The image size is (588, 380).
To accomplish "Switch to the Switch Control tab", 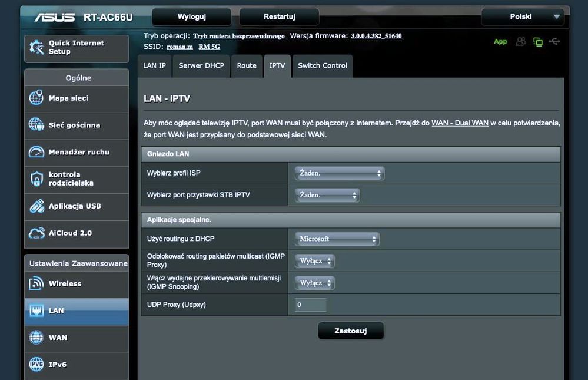I will pyautogui.click(x=322, y=66).
